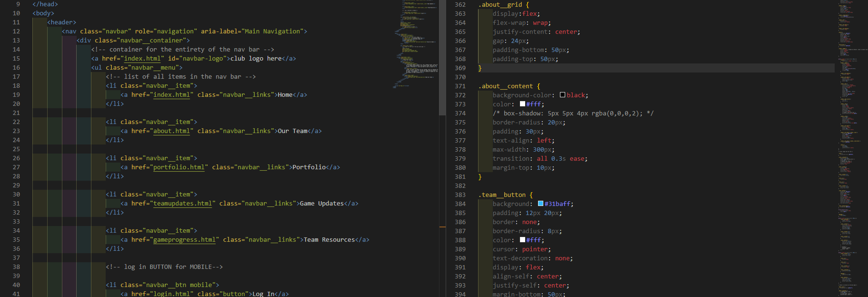868x297 pixels.
Task: Click the closing brace on line 369
Action: point(480,68)
